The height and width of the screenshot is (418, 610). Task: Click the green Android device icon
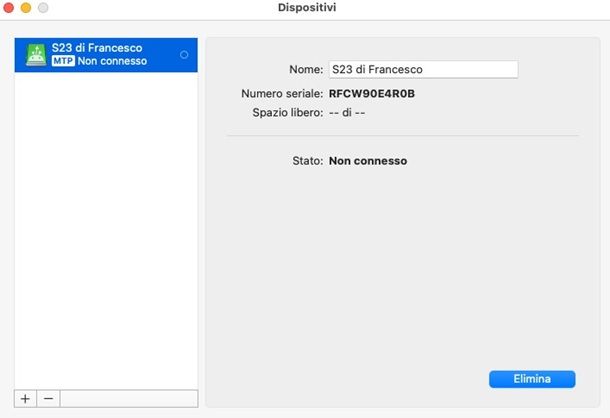coord(35,54)
